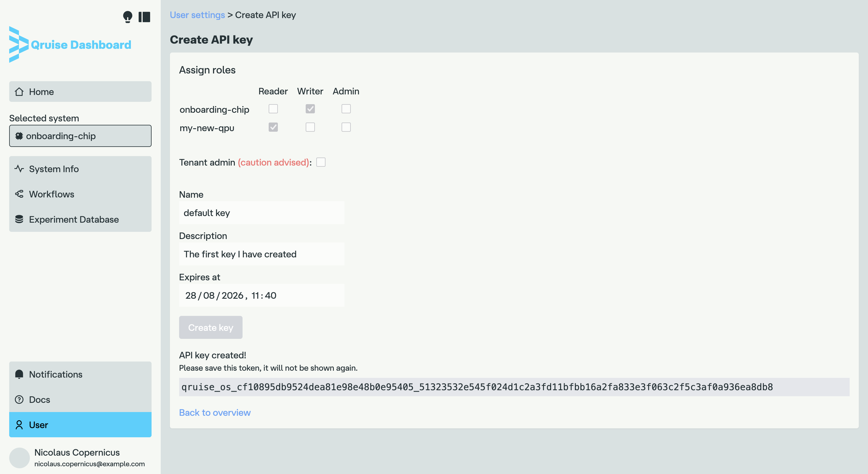Click the Notifications bell icon
The width and height of the screenshot is (868, 474).
click(x=19, y=374)
